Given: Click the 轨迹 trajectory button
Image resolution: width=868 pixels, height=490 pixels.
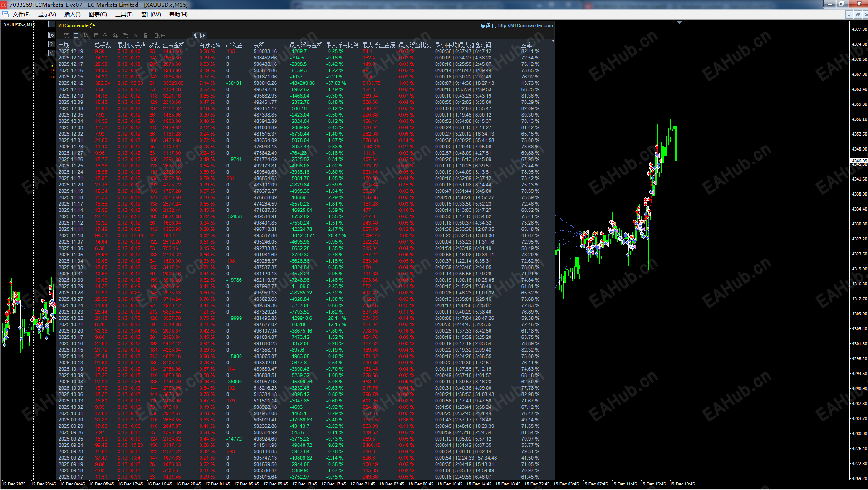Looking at the screenshot, I should tap(200, 35).
